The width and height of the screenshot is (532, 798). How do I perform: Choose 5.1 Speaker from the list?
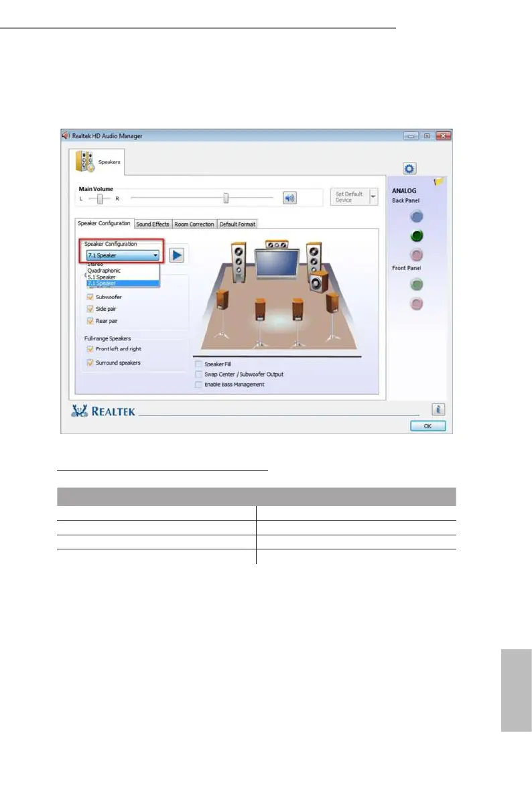pyautogui.click(x=123, y=277)
